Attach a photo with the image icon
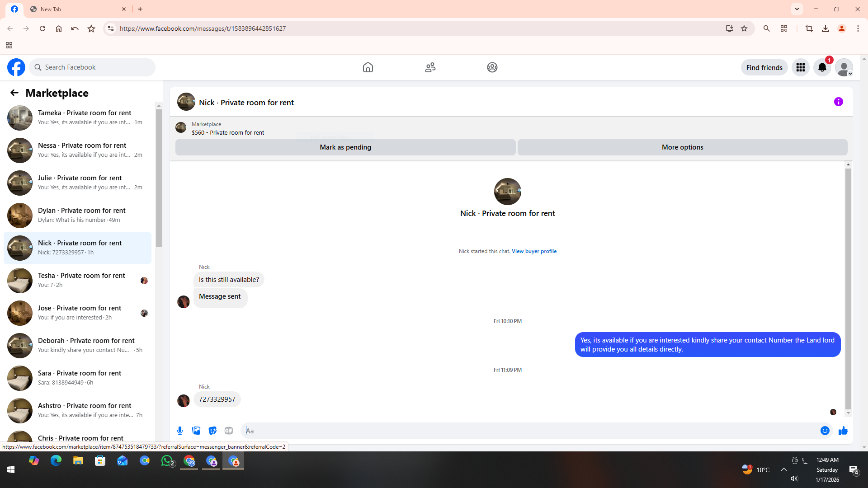This screenshot has width=868, height=488. click(196, 431)
